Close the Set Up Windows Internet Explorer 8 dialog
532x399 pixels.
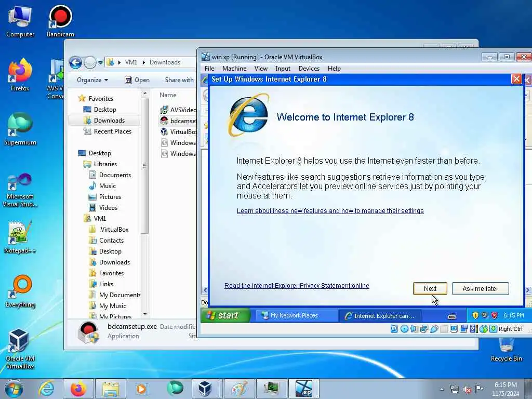[x=516, y=79]
